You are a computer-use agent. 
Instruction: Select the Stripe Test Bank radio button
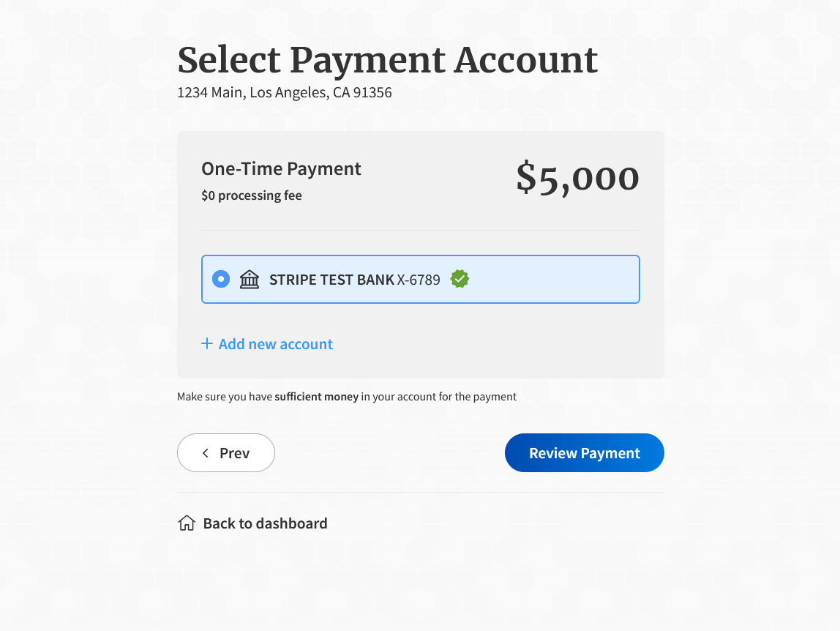(221, 279)
